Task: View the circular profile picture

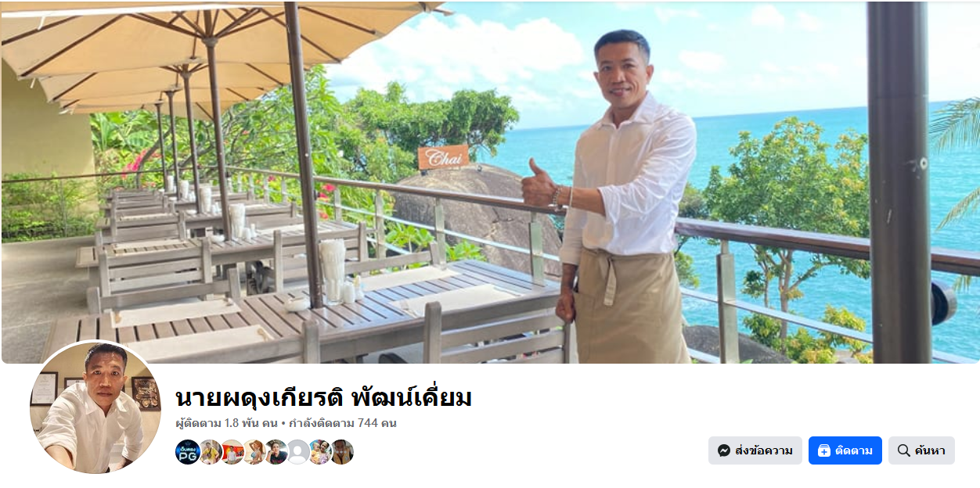Action: pyautogui.click(x=95, y=407)
